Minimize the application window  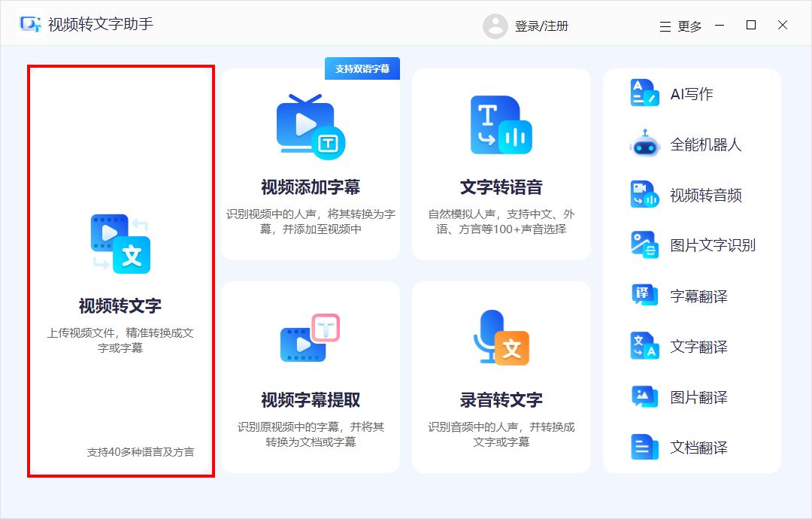[720, 25]
